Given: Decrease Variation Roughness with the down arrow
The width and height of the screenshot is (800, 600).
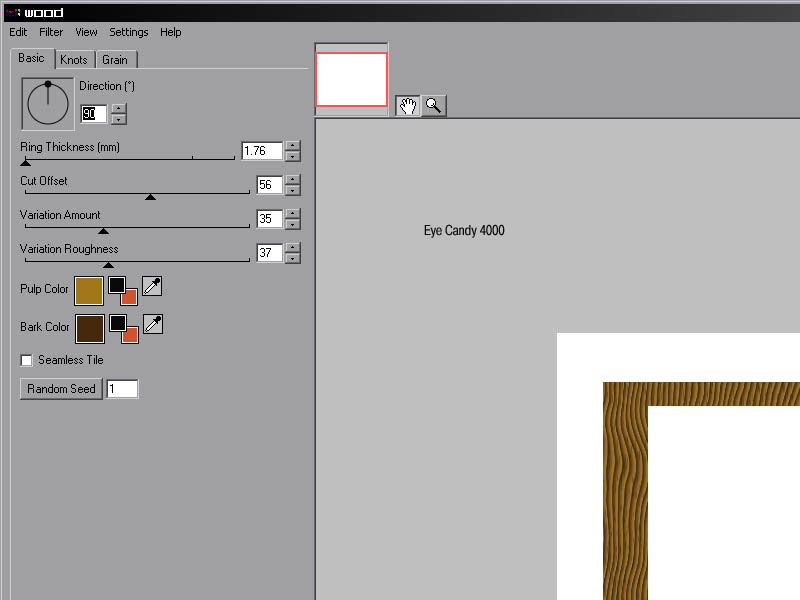Looking at the screenshot, I should click(292, 259).
